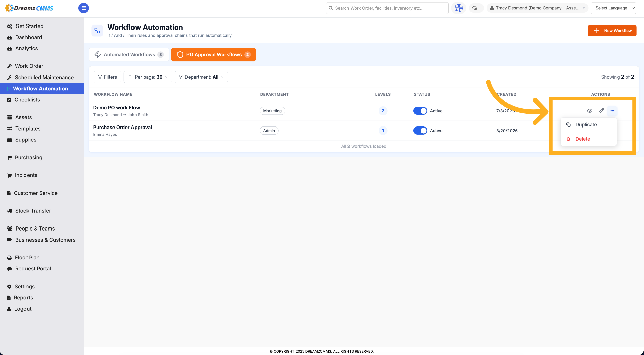View Demo PO work Flow via eye icon
644x355 pixels.
click(x=590, y=111)
